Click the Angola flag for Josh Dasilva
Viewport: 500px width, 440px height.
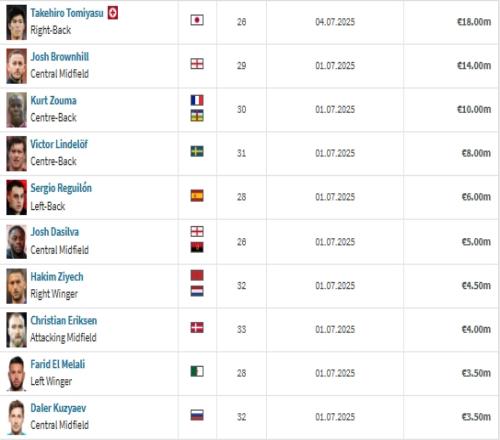197,248
